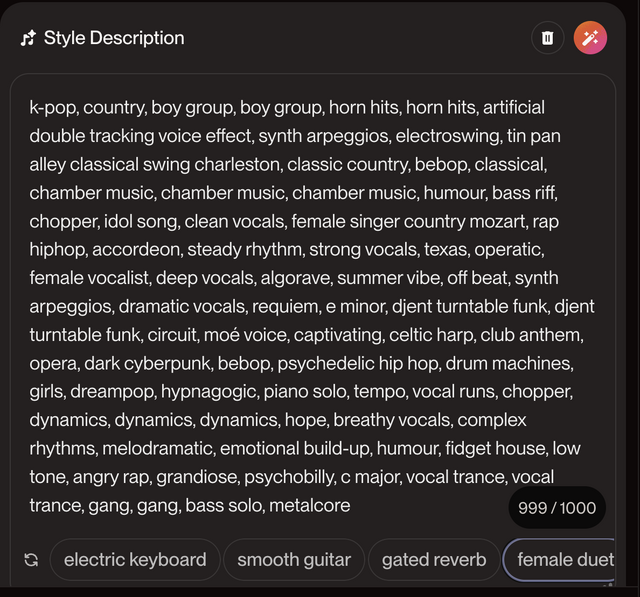Add the gated reverb style tag
This screenshot has width=640, height=597.
tap(434, 559)
